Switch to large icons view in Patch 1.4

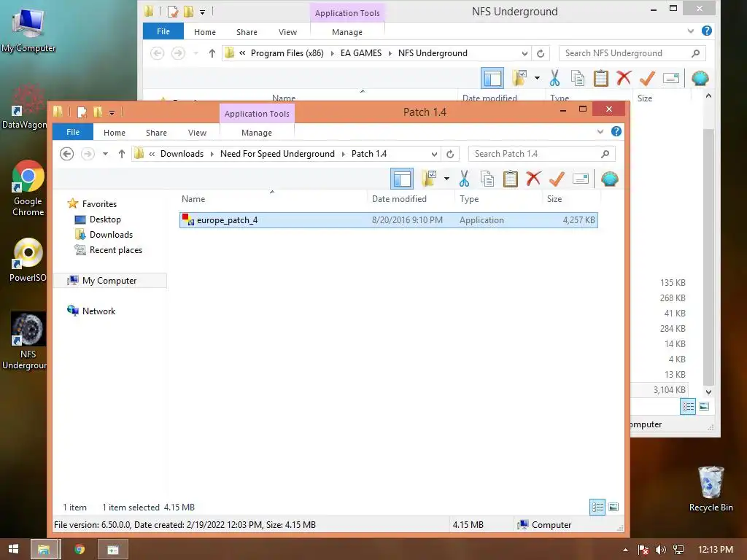(614, 507)
